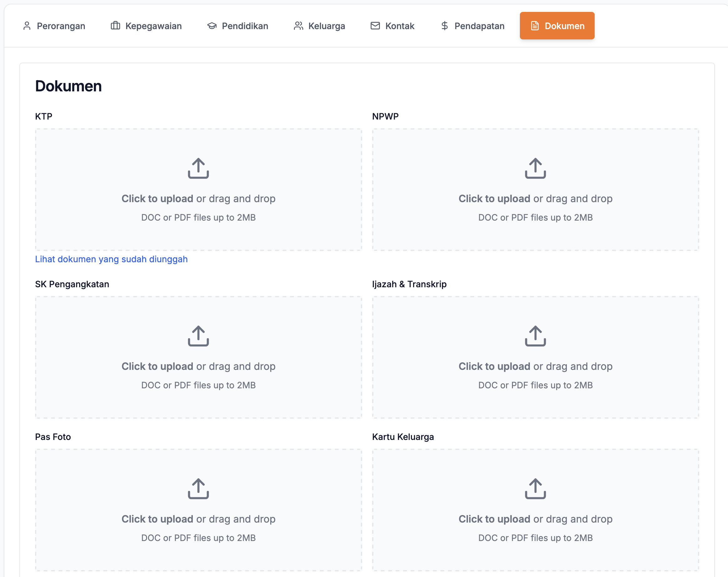Viewport: 728px width, 577px height.
Task: Go to the Kepegawaian tab
Action: pyautogui.click(x=146, y=26)
